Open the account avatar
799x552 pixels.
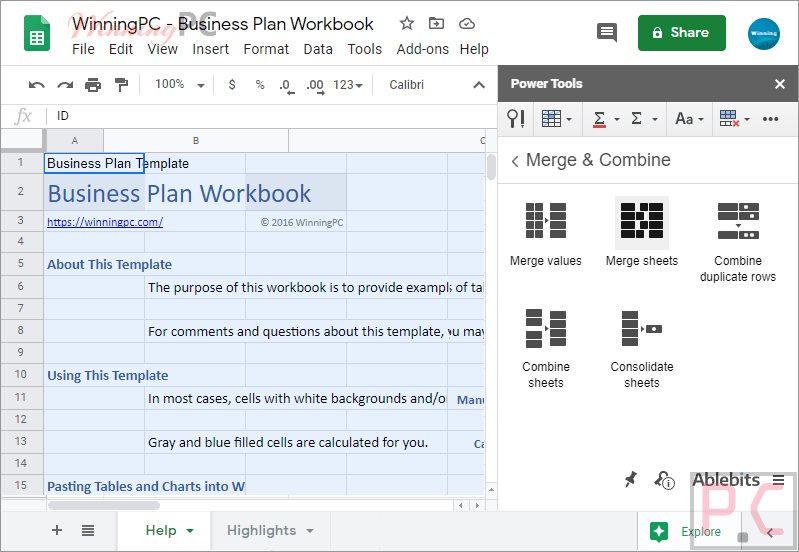click(763, 34)
